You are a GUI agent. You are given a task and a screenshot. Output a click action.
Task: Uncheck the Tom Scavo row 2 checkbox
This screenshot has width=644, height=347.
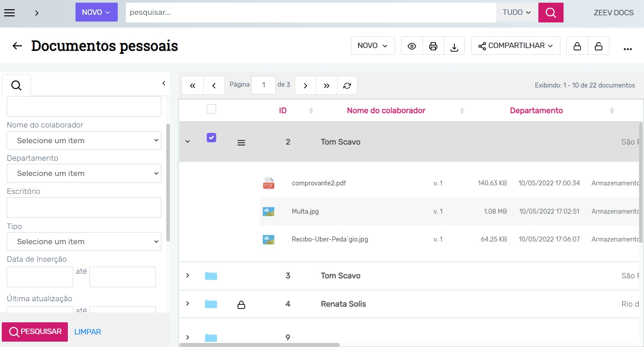pyautogui.click(x=211, y=138)
